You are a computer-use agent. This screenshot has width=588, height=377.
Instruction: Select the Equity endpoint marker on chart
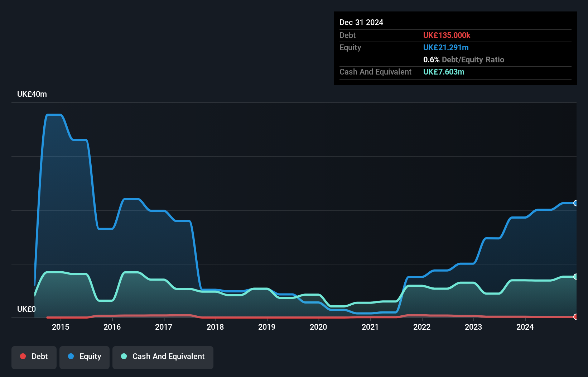click(576, 203)
